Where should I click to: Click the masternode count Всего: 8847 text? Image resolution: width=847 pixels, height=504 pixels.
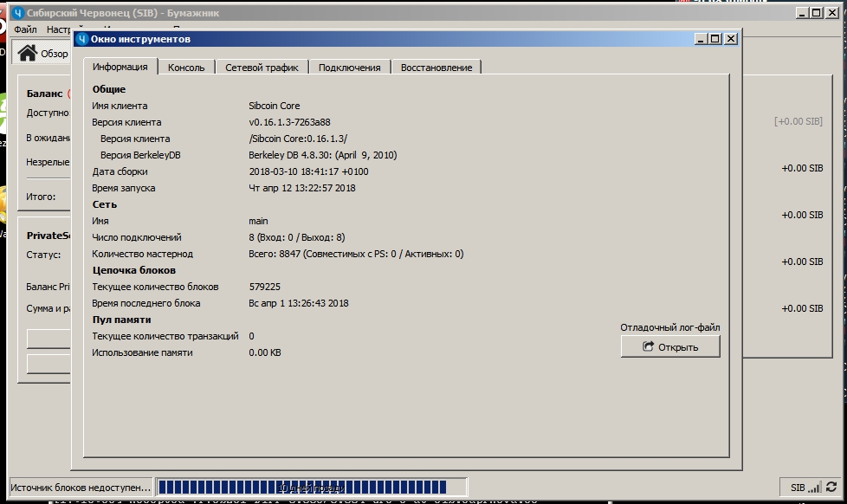(x=356, y=254)
